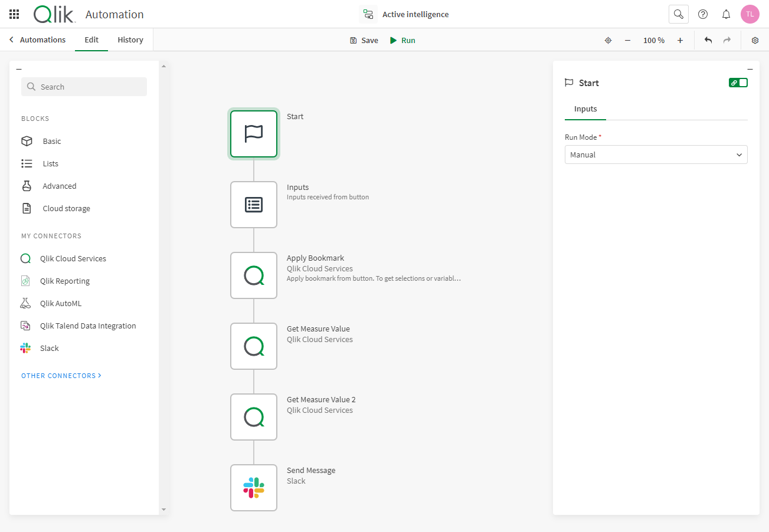Go back to Automations
This screenshot has width=769, height=532.
coord(37,40)
